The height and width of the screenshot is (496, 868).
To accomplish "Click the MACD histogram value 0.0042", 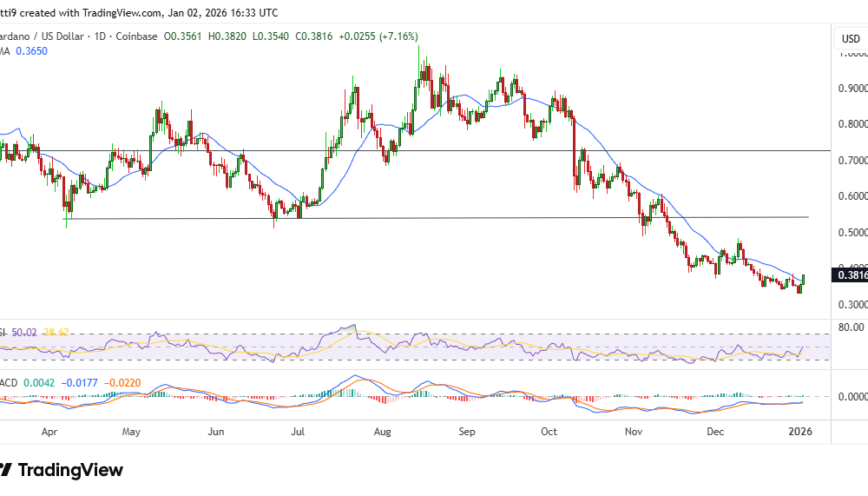I will click(x=38, y=382).
